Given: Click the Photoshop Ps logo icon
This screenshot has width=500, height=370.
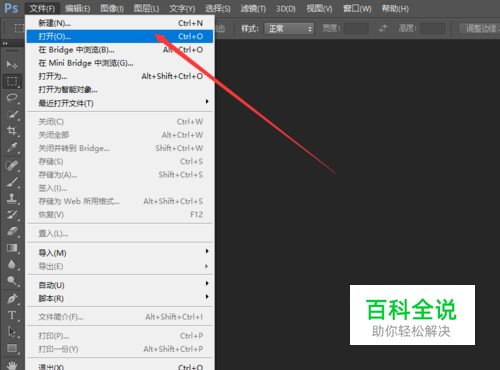Looking at the screenshot, I should (x=11, y=8).
